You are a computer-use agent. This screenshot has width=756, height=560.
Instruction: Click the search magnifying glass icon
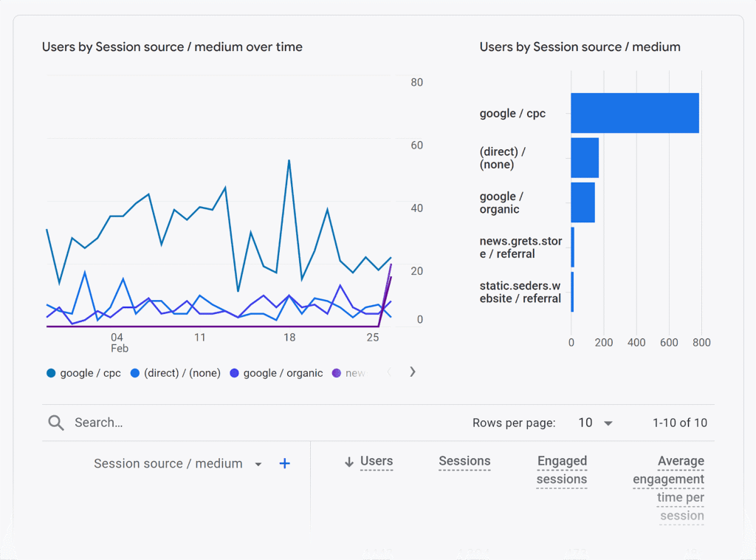coord(55,423)
